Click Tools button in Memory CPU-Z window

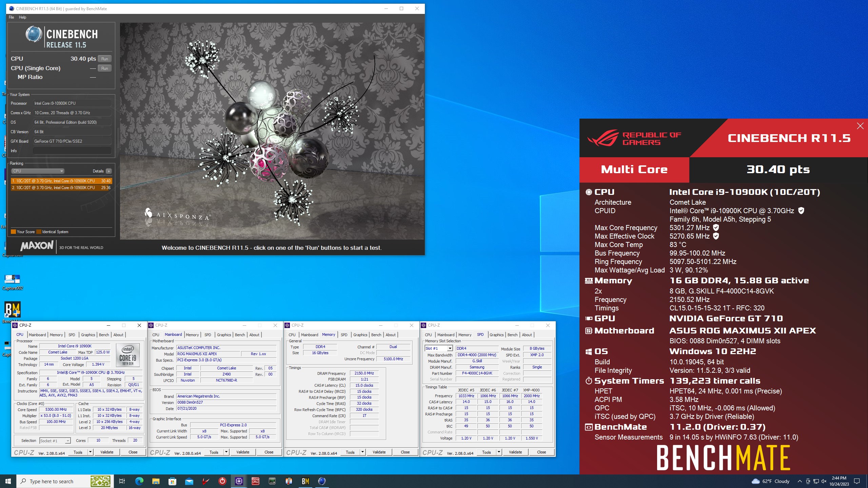350,452
